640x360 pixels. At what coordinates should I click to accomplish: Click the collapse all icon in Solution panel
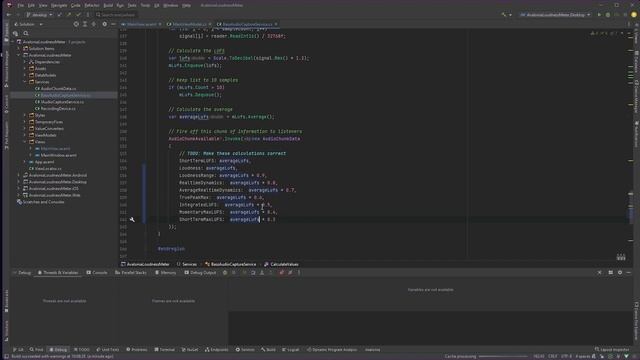point(94,24)
